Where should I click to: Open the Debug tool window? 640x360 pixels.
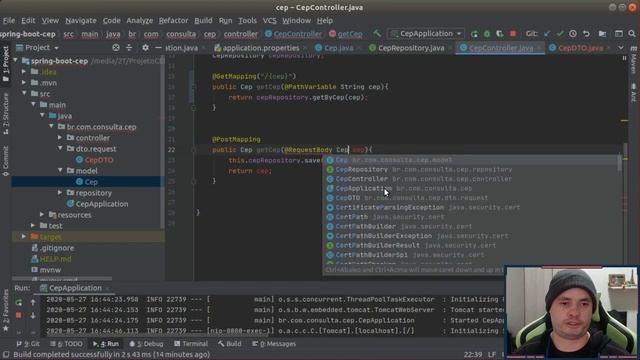tap(146, 344)
